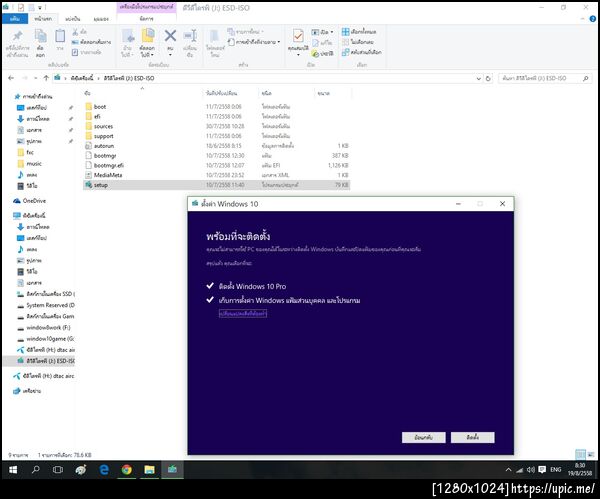
Task: Click the Paste clipboard icon in the ribbon
Action: pos(60,36)
